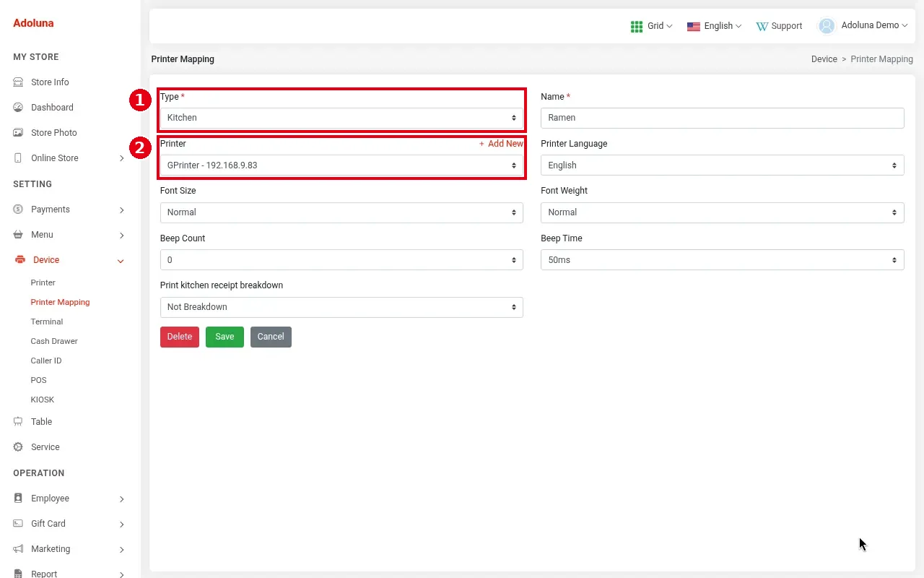
Task: Click the green Save button
Action: click(x=225, y=337)
